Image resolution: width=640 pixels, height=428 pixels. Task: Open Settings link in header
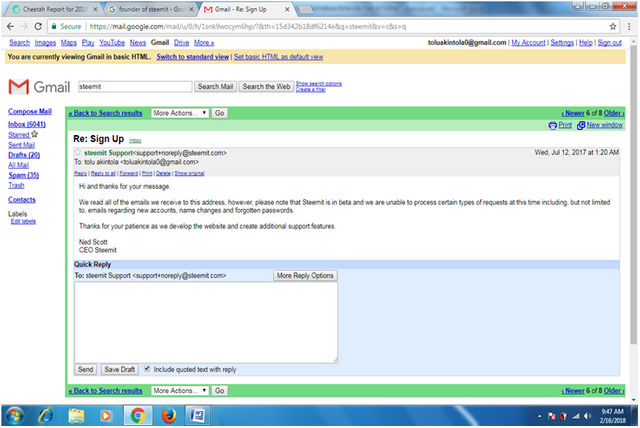point(562,43)
